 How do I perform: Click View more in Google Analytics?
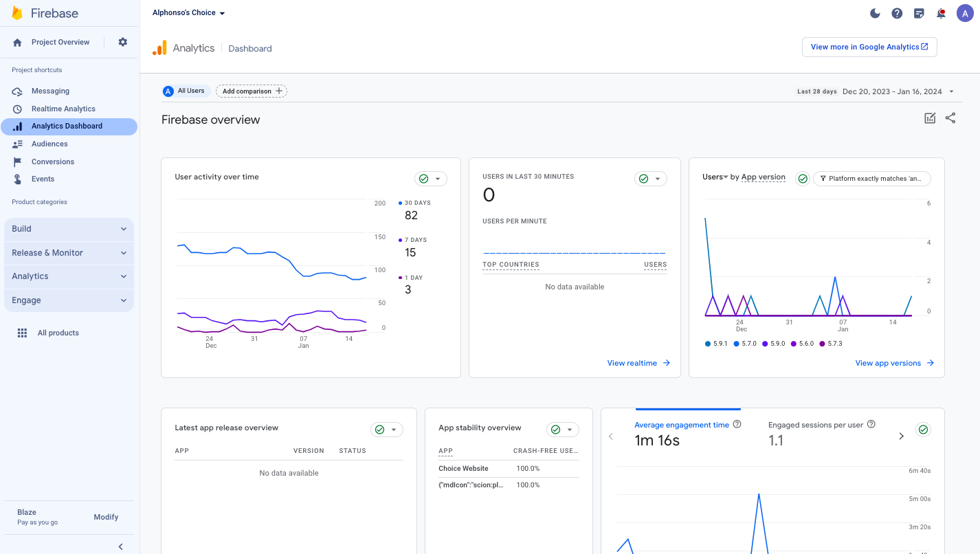(869, 47)
